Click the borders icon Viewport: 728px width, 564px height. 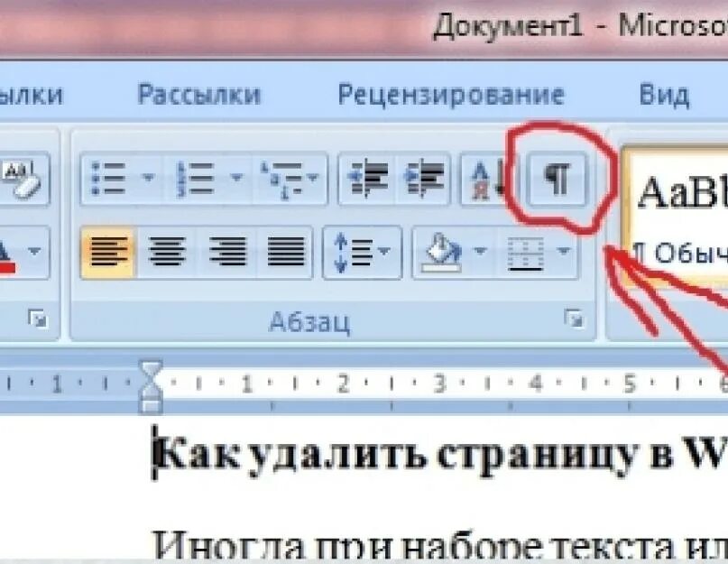525,254
